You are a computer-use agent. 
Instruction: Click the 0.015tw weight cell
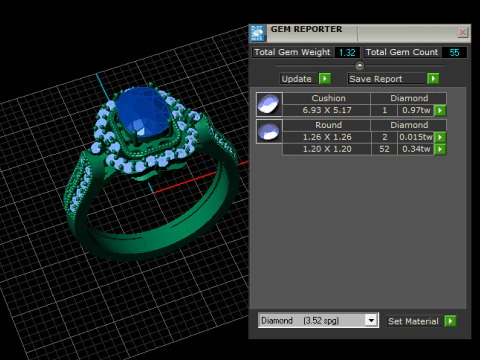416,137
